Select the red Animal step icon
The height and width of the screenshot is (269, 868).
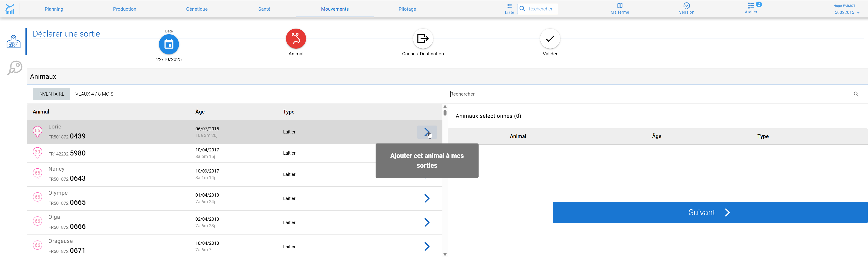[x=296, y=38]
